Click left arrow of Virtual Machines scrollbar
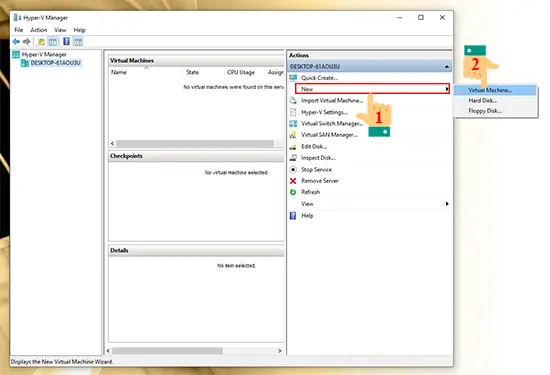 pyautogui.click(x=112, y=143)
